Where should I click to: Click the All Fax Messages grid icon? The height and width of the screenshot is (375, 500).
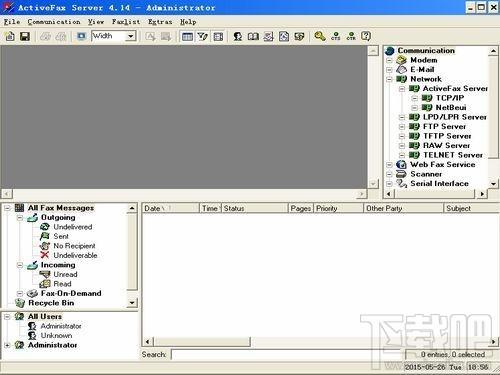click(x=20, y=208)
